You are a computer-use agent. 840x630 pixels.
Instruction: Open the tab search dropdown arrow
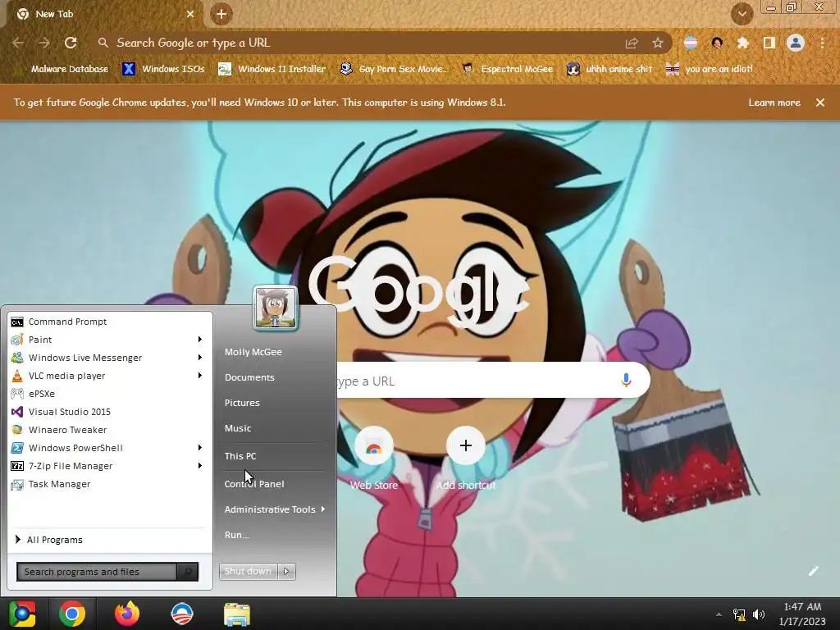coord(742,14)
